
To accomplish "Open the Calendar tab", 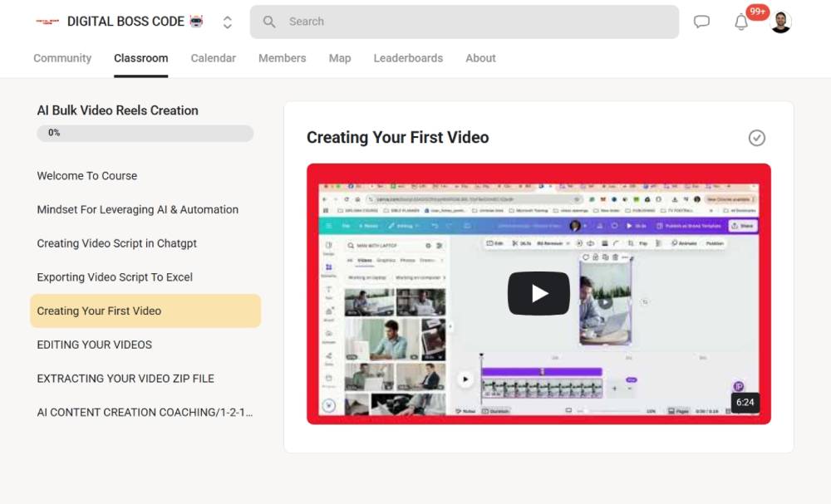I will (x=213, y=58).
